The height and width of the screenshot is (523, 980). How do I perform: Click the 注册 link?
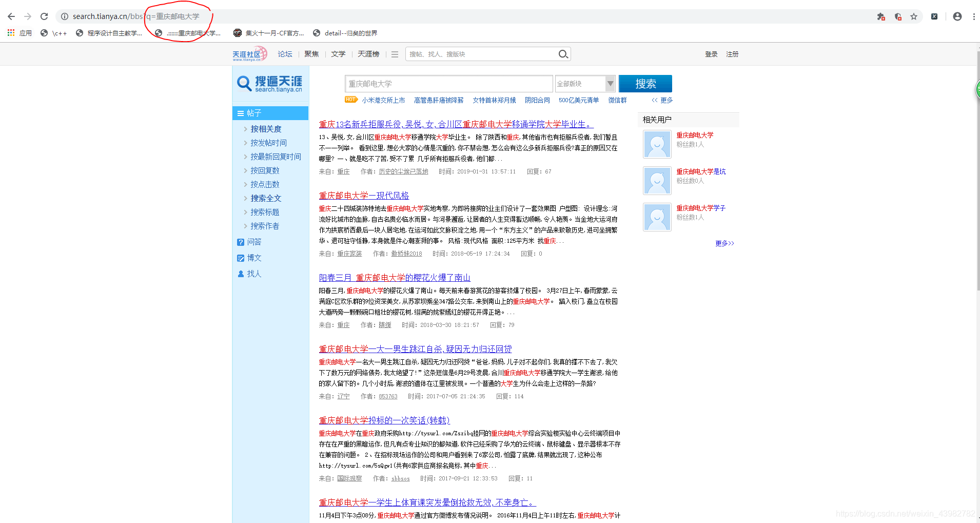coord(732,54)
